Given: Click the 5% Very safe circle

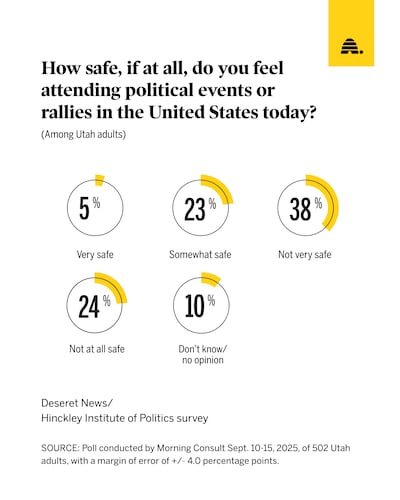Looking at the screenshot, I should click(x=95, y=207).
